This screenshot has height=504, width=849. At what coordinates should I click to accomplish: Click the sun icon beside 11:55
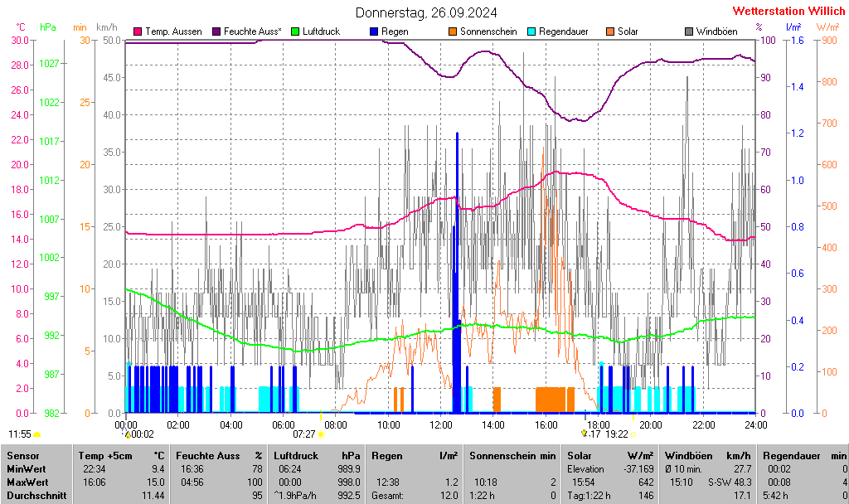point(36,434)
